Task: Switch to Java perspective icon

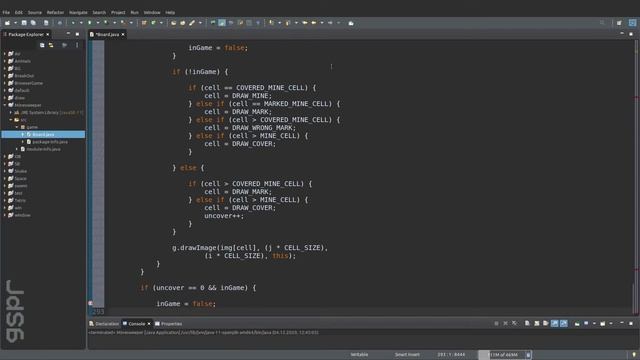Action: tap(632, 23)
